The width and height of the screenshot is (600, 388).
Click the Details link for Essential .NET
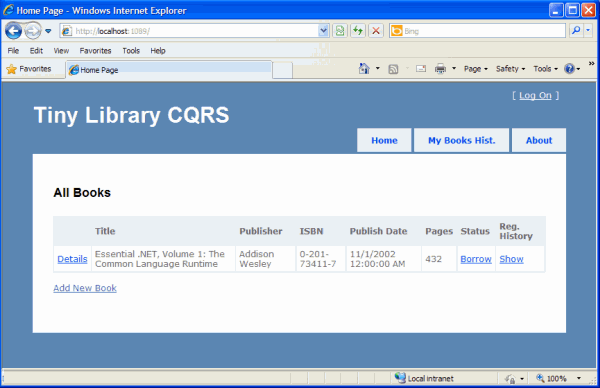pyautogui.click(x=72, y=259)
